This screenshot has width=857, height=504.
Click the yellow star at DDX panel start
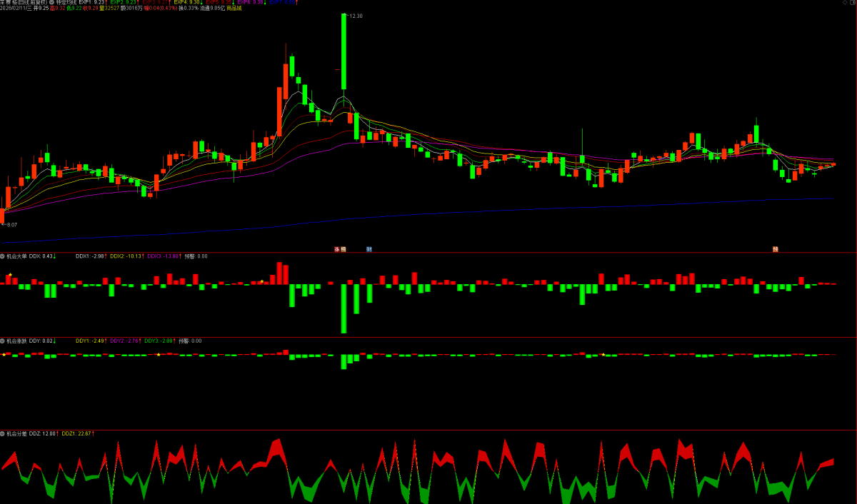click(x=10, y=275)
